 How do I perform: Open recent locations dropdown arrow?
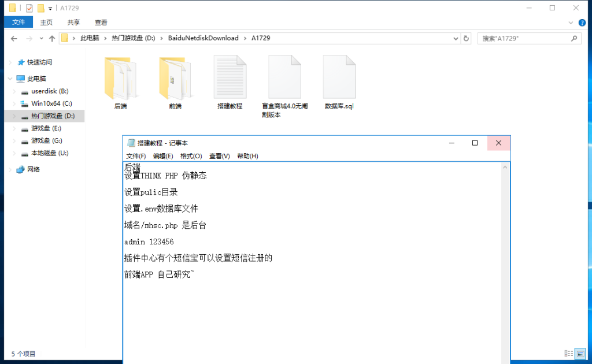(x=41, y=39)
